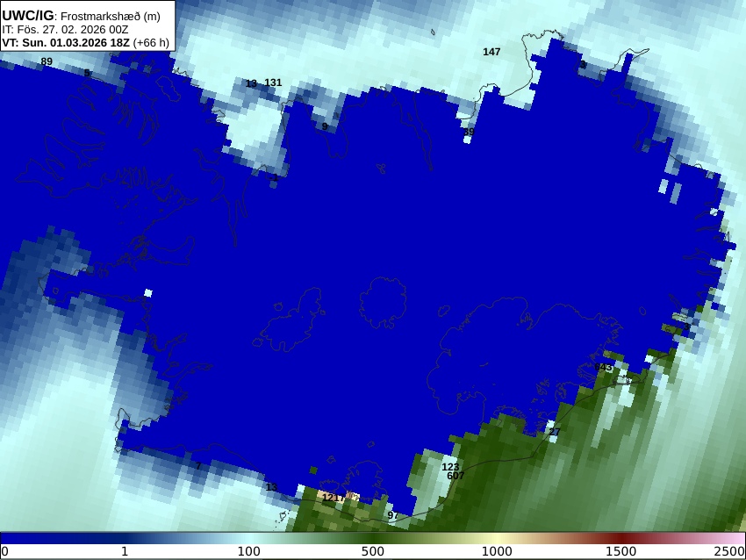Click the '(+66 h)' forecast offset text
This screenshot has width=746, height=560.
tap(151, 42)
